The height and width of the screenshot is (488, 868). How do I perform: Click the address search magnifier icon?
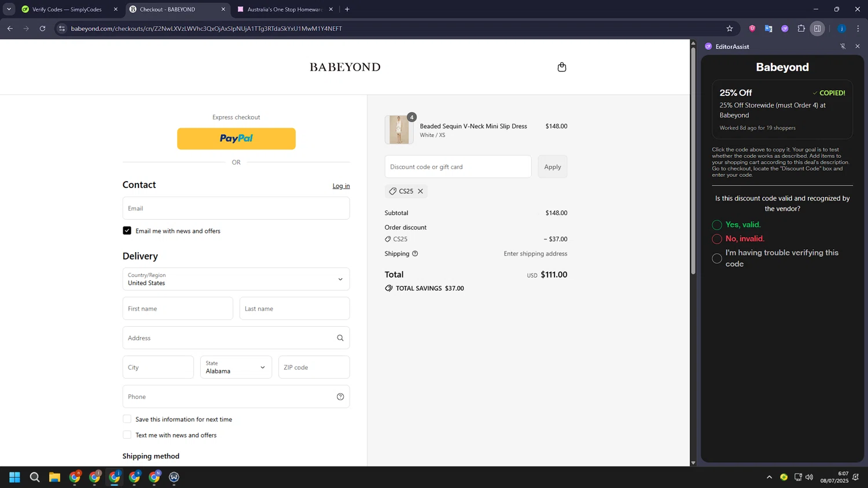[340, 338]
